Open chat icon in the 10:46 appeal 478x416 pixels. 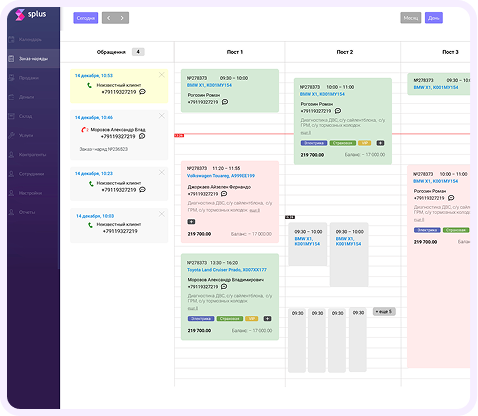tap(142, 136)
